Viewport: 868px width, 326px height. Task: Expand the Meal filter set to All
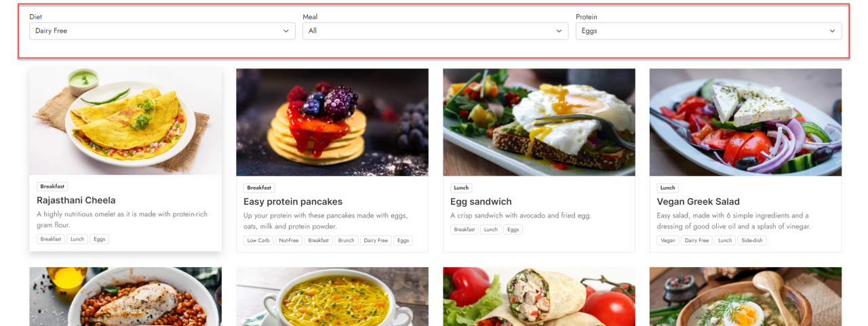click(435, 31)
